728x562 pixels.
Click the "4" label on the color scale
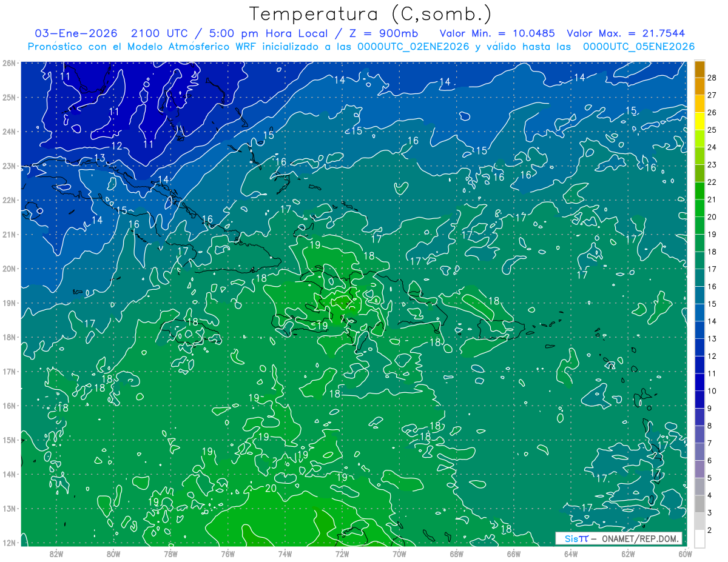tap(710, 495)
